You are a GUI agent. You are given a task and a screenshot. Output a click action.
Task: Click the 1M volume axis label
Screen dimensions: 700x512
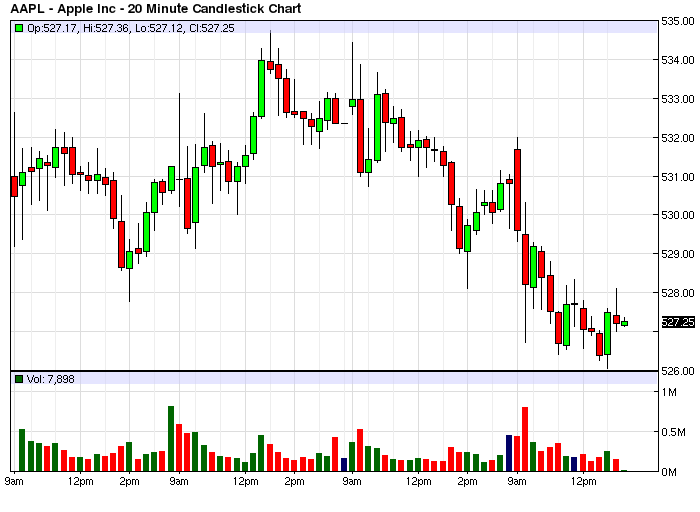[669, 392]
